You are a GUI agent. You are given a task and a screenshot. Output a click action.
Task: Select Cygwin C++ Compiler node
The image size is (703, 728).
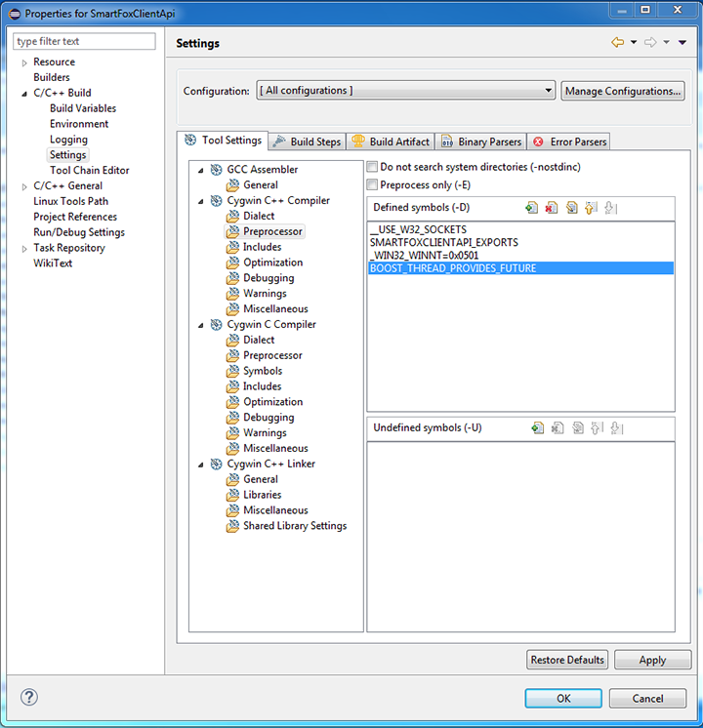pyautogui.click(x=278, y=201)
